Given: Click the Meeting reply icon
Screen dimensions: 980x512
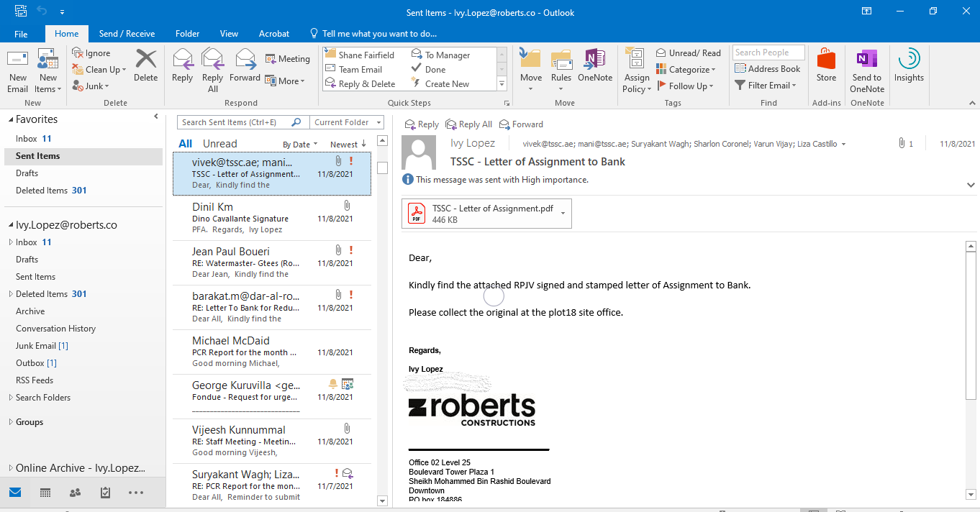Looking at the screenshot, I should pyautogui.click(x=271, y=59).
